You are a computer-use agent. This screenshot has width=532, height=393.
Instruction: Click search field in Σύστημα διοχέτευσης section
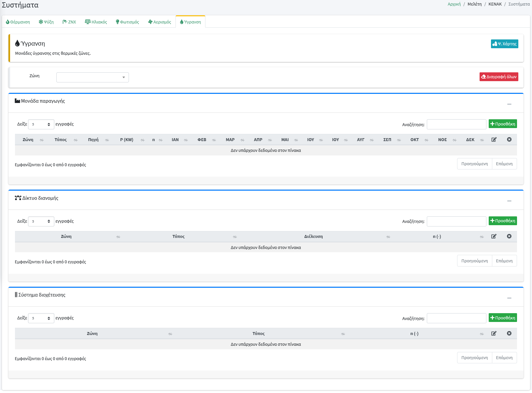(456, 318)
